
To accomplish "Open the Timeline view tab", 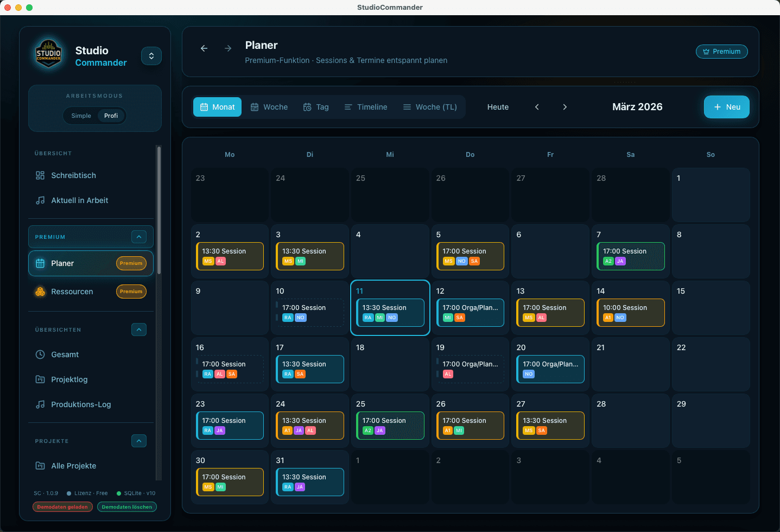I will click(x=365, y=107).
